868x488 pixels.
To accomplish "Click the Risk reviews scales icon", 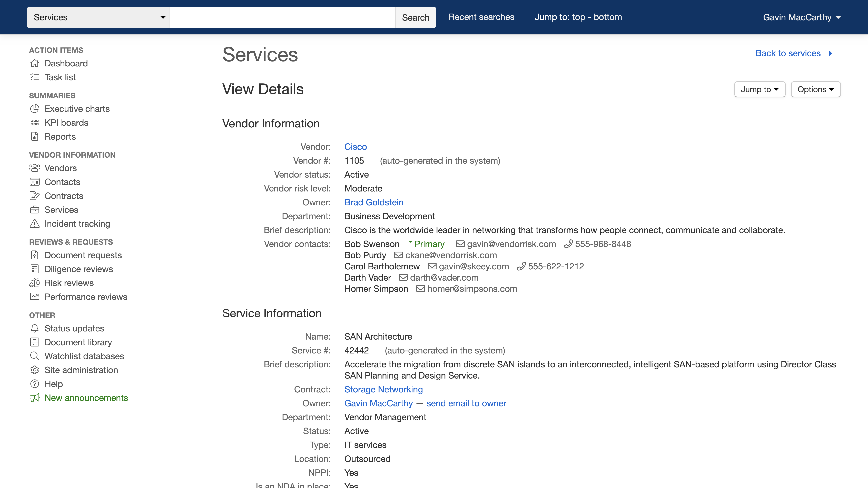I will (x=34, y=283).
